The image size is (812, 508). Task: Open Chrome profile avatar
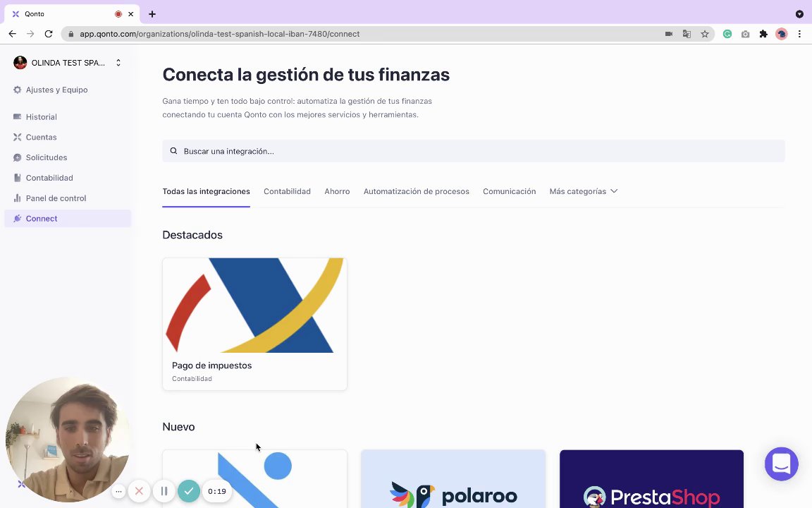coord(782,34)
